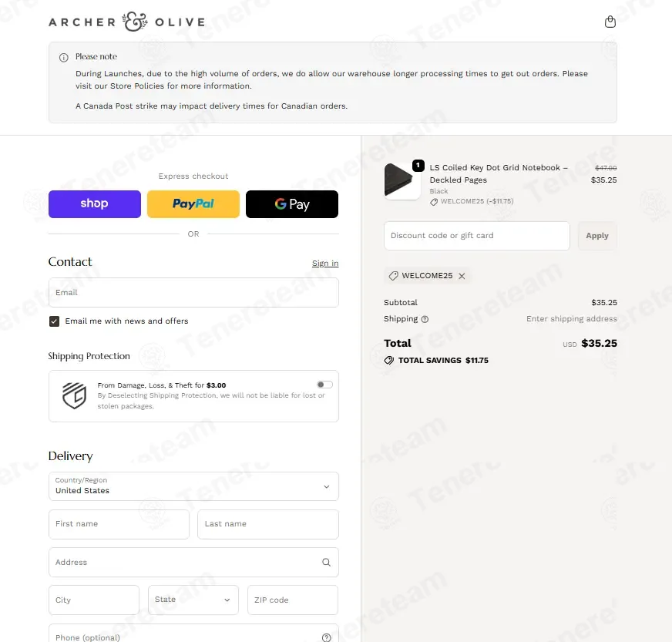Viewport: 672px width, 642px height.
Task: Click the Sign in link
Action: click(x=324, y=264)
